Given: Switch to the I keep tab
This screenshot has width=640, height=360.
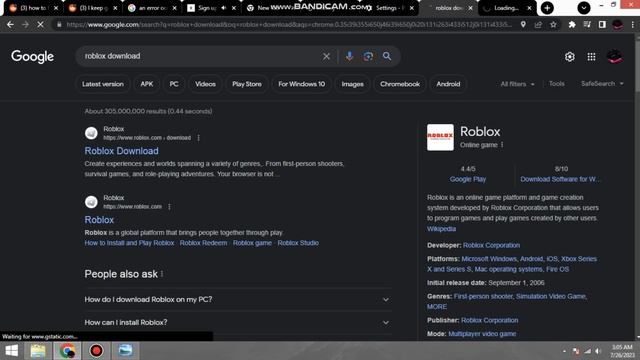Looking at the screenshot, I should [93, 8].
